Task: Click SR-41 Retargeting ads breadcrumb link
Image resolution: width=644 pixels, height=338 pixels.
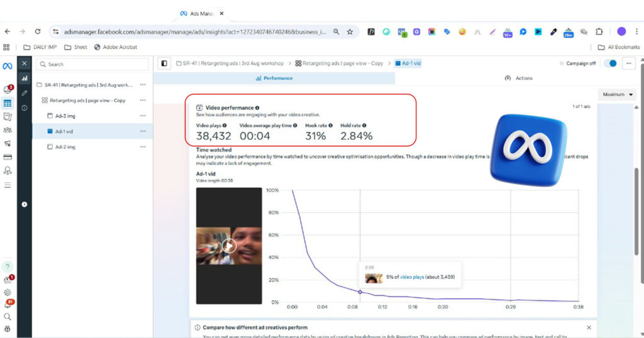Action: pyautogui.click(x=230, y=63)
